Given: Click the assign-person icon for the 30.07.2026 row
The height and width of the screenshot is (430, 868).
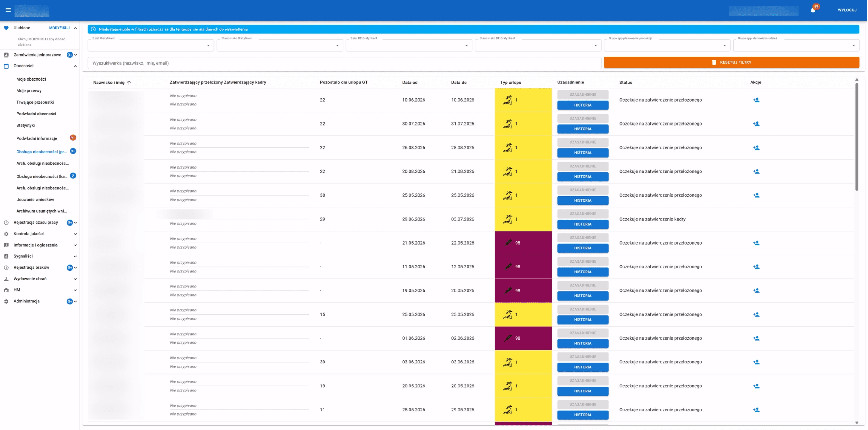Looking at the screenshot, I should (x=756, y=124).
